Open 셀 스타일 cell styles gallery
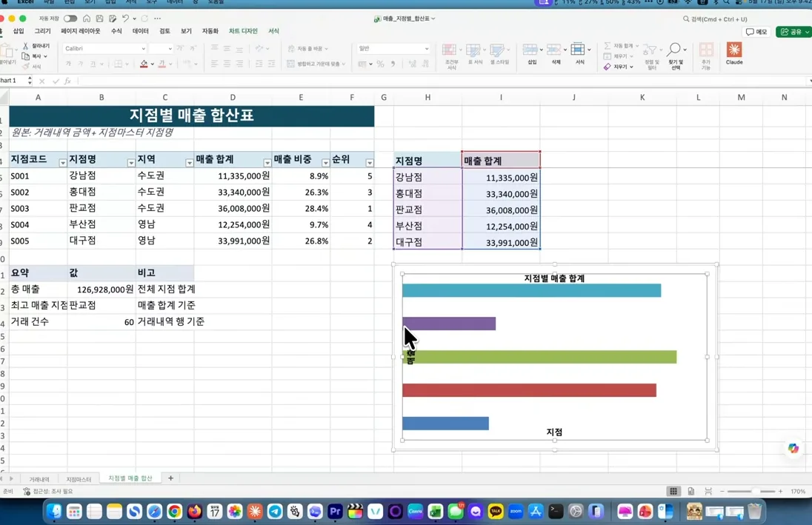The width and height of the screenshot is (812, 525). (496, 50)
